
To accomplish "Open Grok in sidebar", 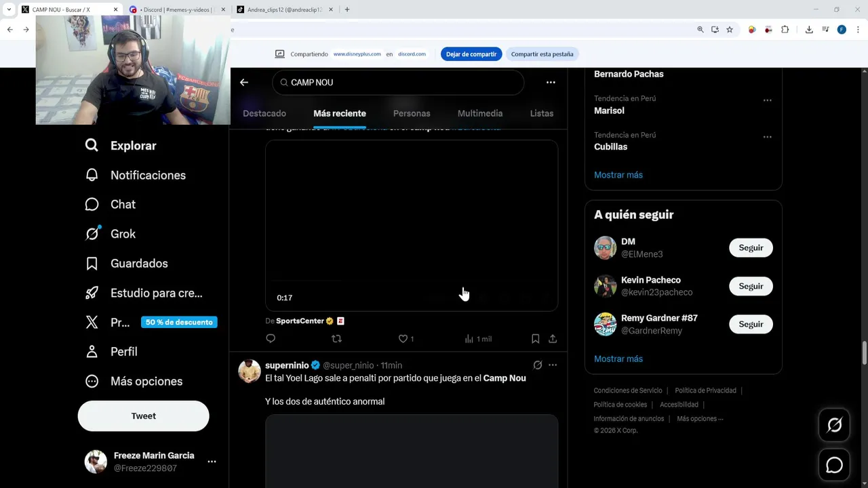I will (110, 234).
